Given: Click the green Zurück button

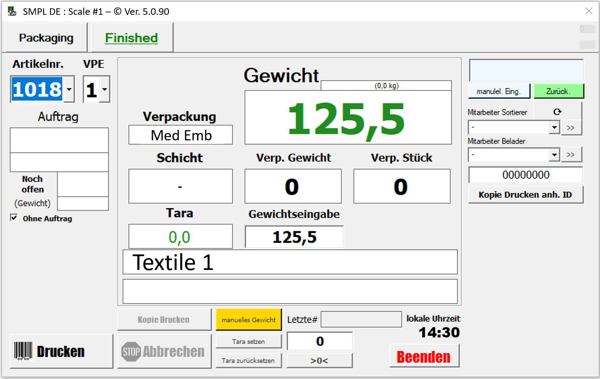Looking at the screenshot, I should [559, 91].
